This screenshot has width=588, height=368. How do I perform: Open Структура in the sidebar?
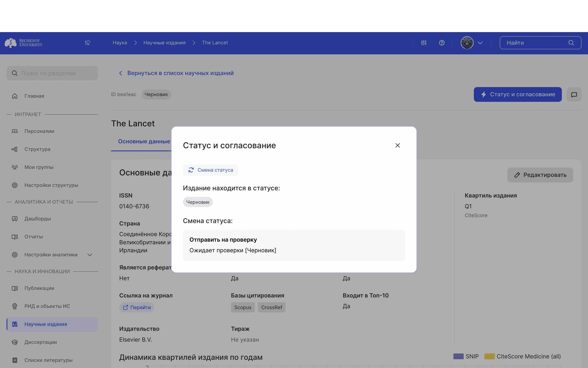52,149
